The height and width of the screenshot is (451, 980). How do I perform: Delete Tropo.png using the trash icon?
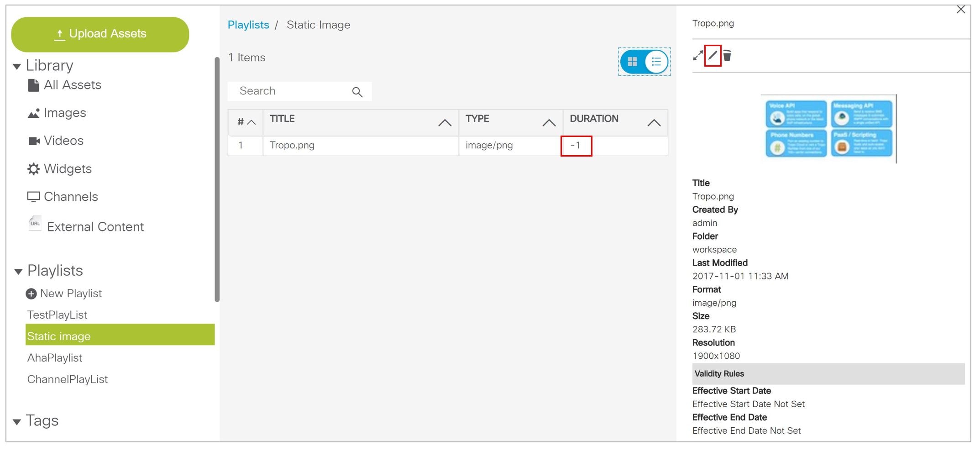(x=727, y=56)
